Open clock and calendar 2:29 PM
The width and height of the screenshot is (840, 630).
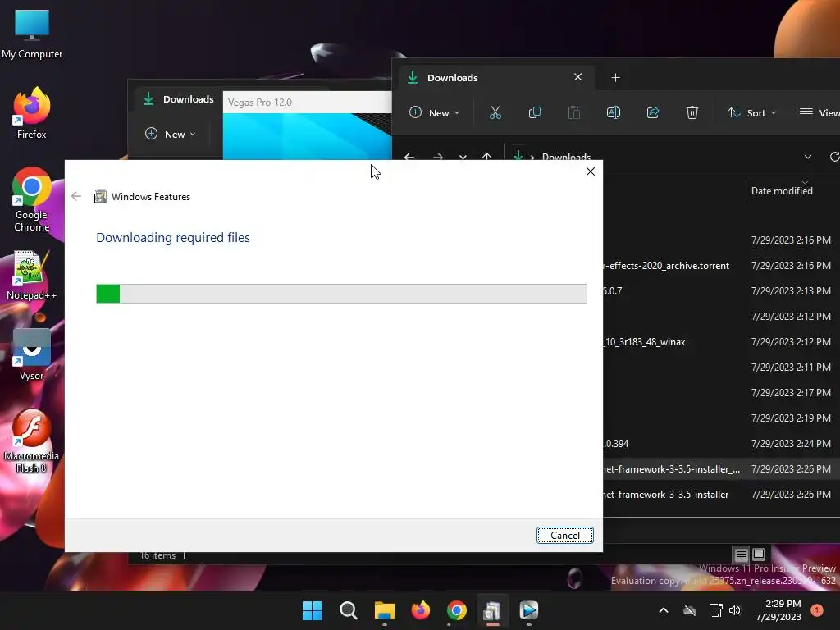point(778,610)
